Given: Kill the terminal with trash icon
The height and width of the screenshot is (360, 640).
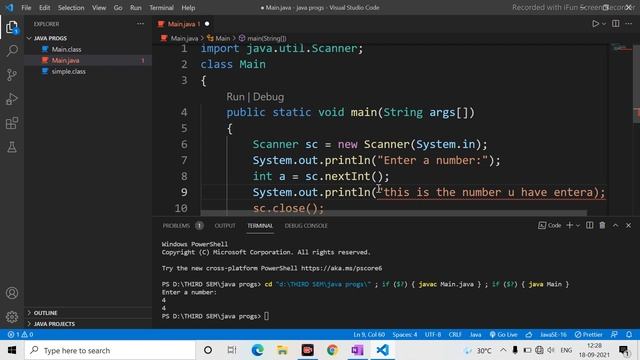Looking at the screenshot, I should point(602,225).
